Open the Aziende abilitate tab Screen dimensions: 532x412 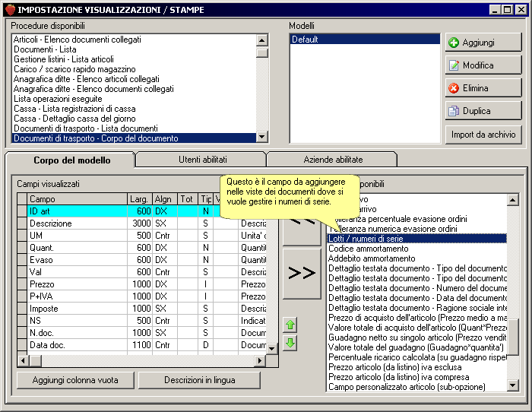pyautogui.click(x=332, y=160)
